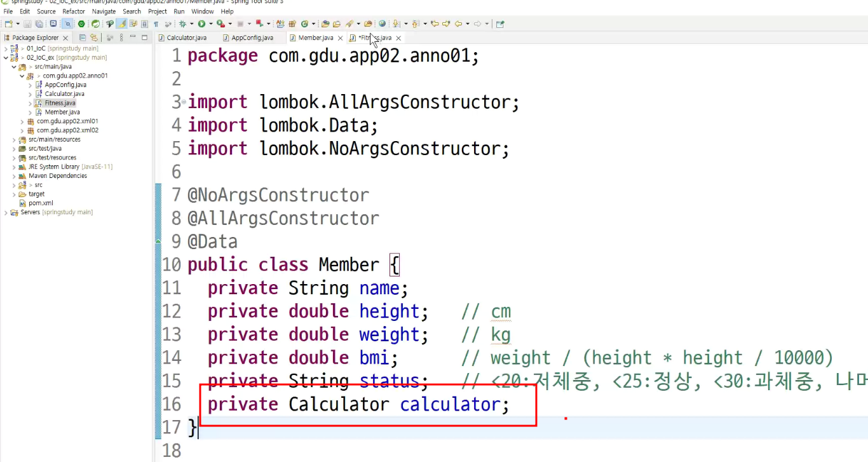Click the Next Annotation arrow icon
Screen dimensions: 868x462
click(397, 24)
